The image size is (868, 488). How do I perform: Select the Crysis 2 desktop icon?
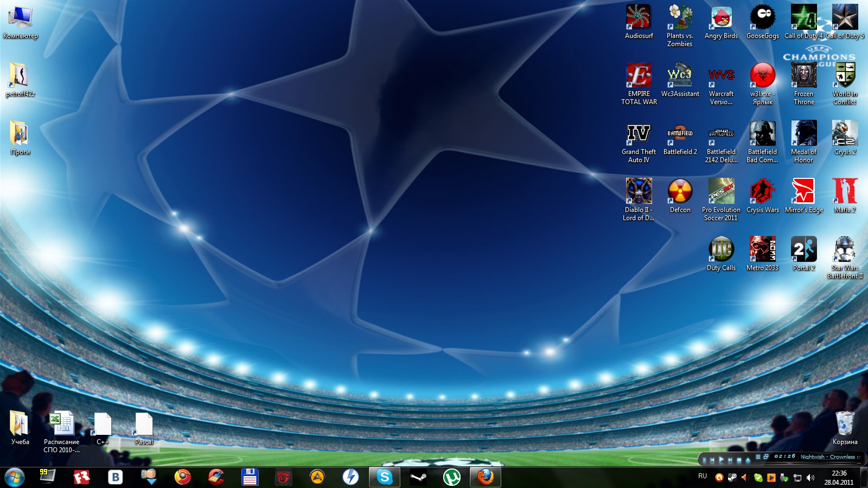click(x=845, y=138)
